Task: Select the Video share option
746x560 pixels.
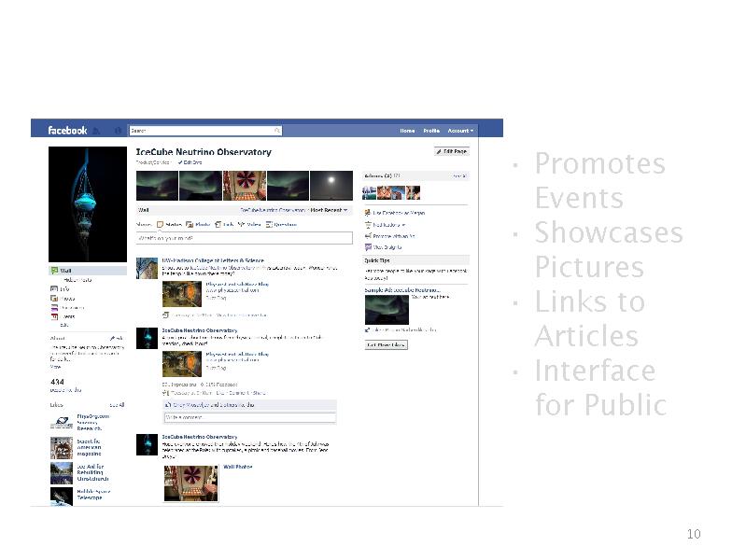Action: [x=249, y=224]
